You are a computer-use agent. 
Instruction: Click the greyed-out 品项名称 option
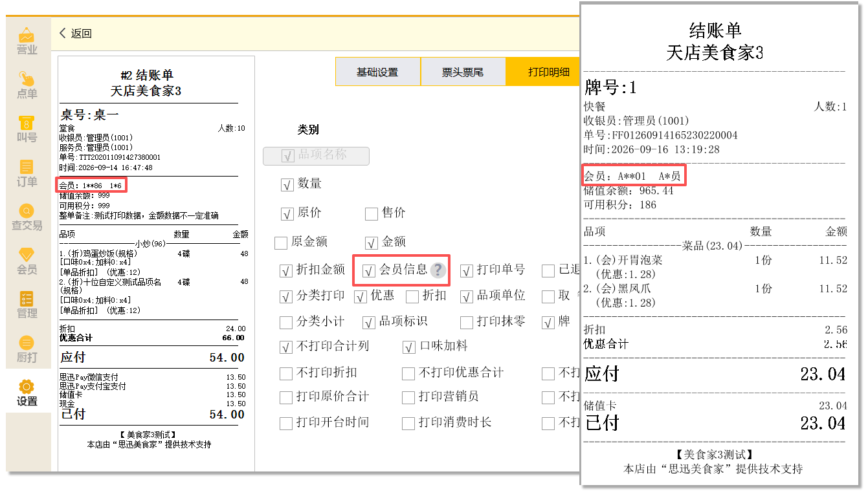tap(316, 155)
